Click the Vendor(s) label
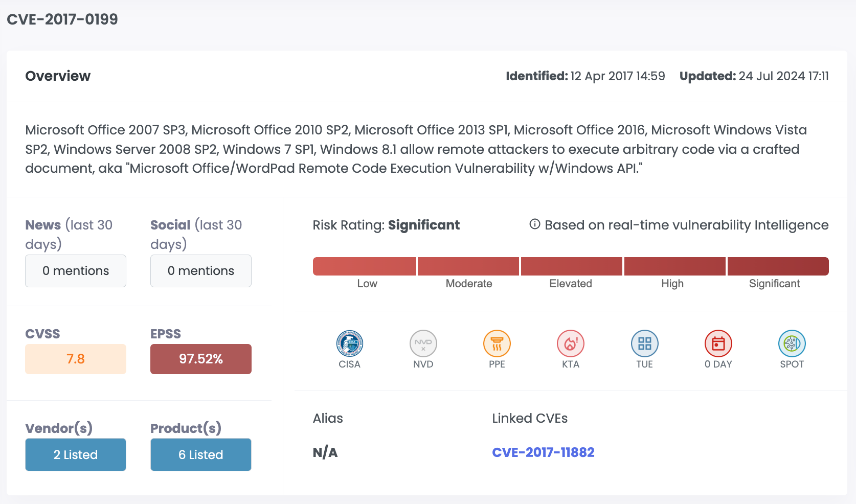This screenshot has height=504, width=856. tap(59, 428)
